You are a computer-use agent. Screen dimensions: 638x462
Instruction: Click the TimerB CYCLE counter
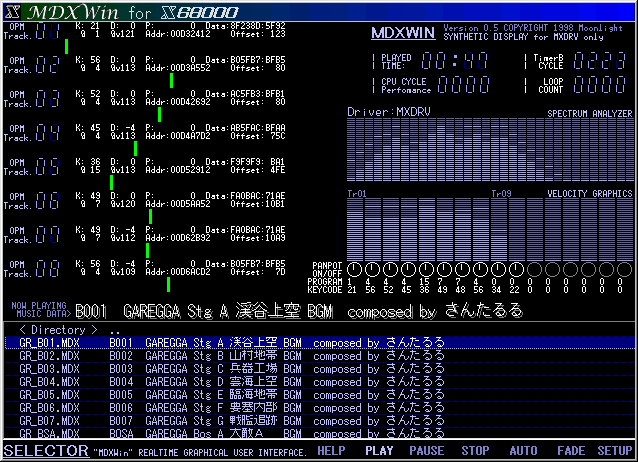pyautogui.click(x=600, y=61)
